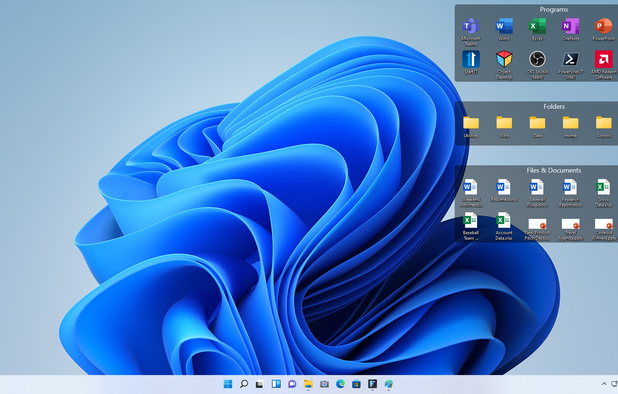The width and height of the screenshot is (618, 394).
Task: Open the Widgets panel from taskbar
Action: (x=276, y=384)
